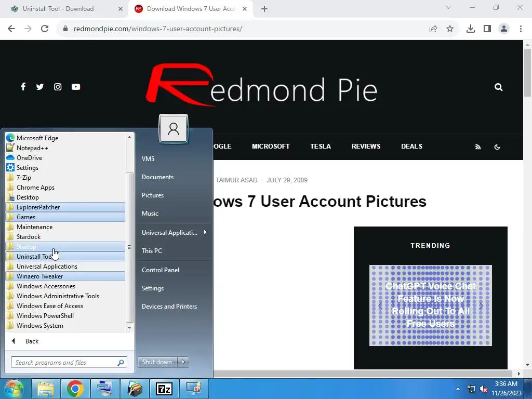Open OneDrive from Start menu
This screenshot has width=532, height=399.
click(65, 158)
